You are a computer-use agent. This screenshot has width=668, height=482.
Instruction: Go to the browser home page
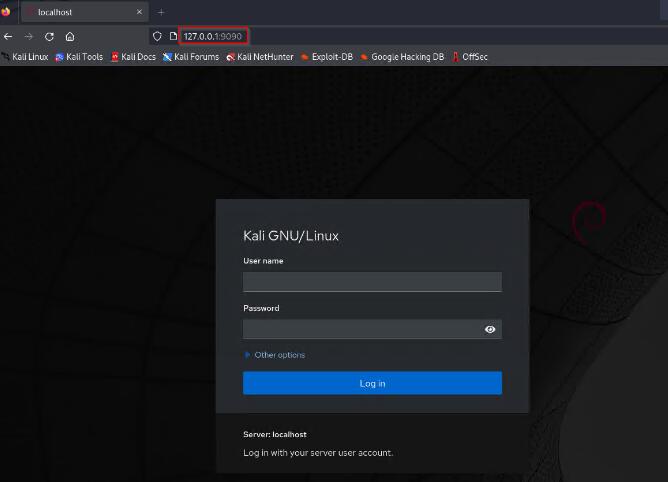[70, 36]
